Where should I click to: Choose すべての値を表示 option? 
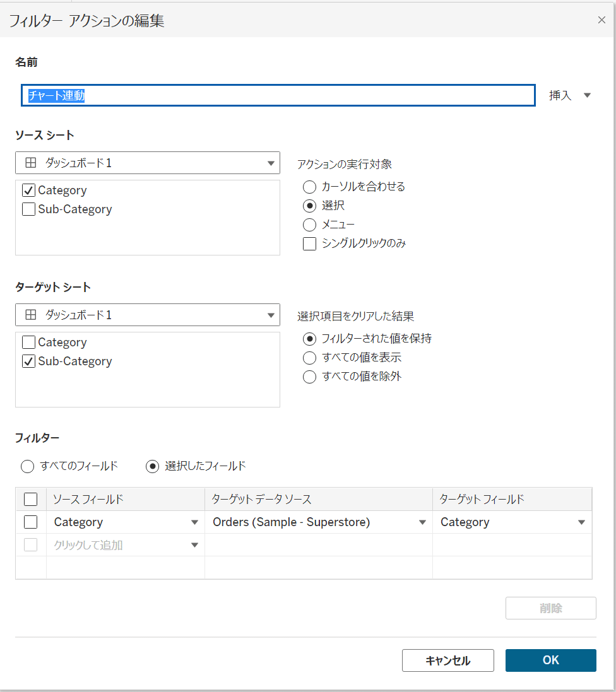(309, 358)
